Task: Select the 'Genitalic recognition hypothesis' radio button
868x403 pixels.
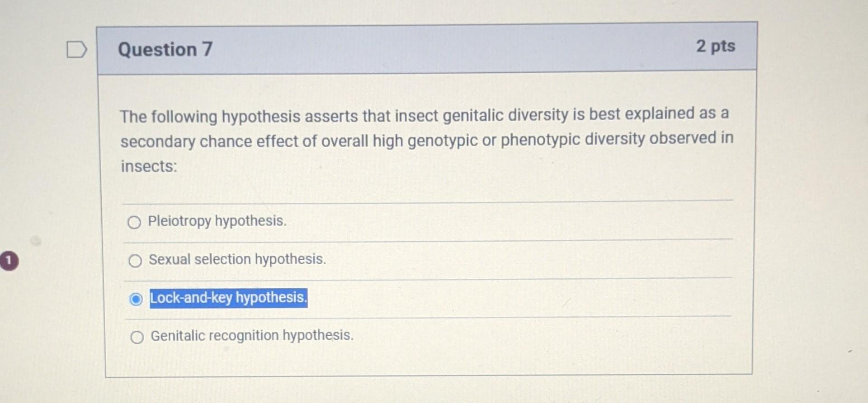Action: (x=137, y=337)
